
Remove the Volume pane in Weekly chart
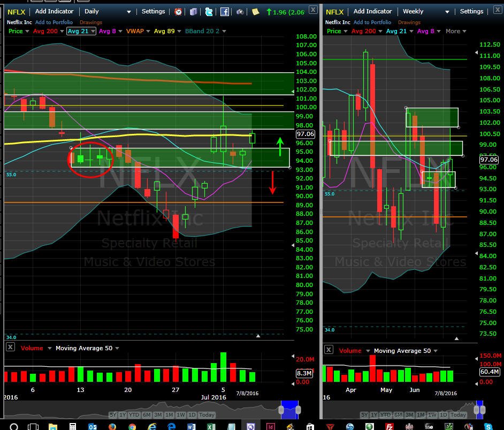[329, 350]
